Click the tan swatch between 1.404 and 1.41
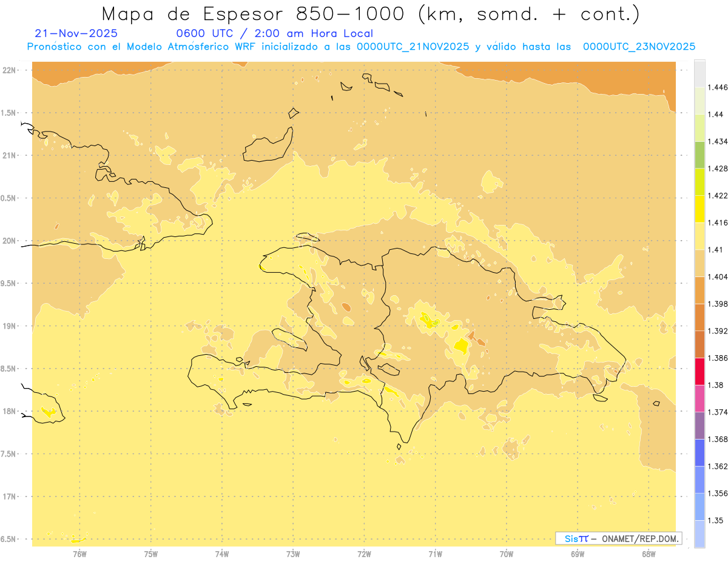The height and width of the screenshot is (562, 728). [x=699, y=263]
